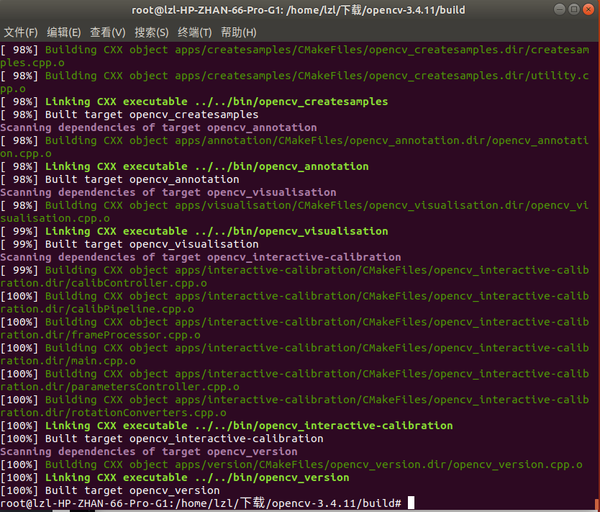This screenshot has width=600, height=512.
Task: Open the 文件(F) menu
Action: [x=21, y=33]
